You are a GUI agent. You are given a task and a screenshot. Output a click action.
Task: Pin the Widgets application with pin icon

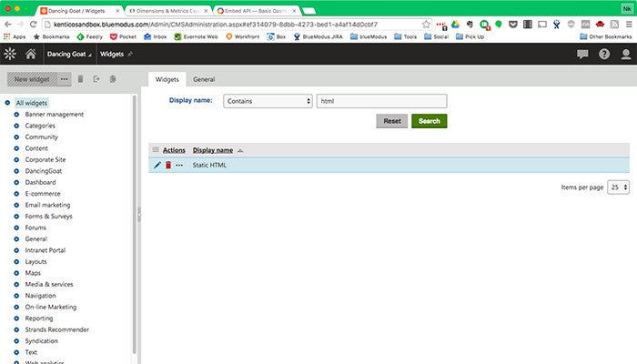[130, 54]
